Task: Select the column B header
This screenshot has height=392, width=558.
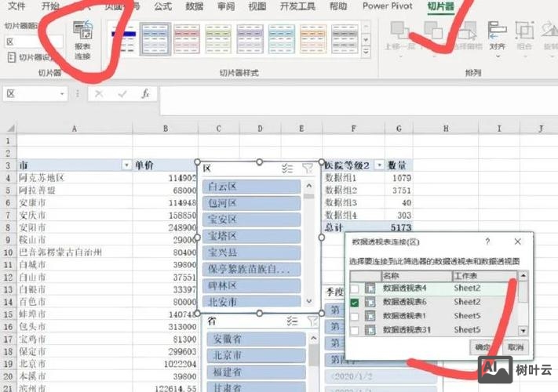Action: 165,129
